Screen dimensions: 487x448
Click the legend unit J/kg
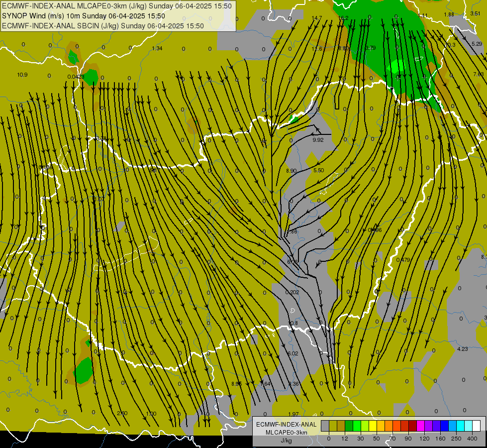pos(286,441)
